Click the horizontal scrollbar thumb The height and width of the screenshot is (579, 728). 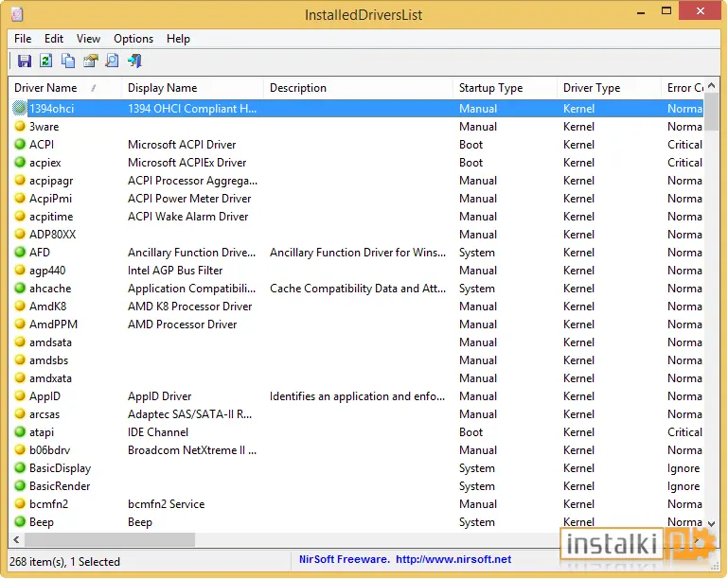point(110,539)
